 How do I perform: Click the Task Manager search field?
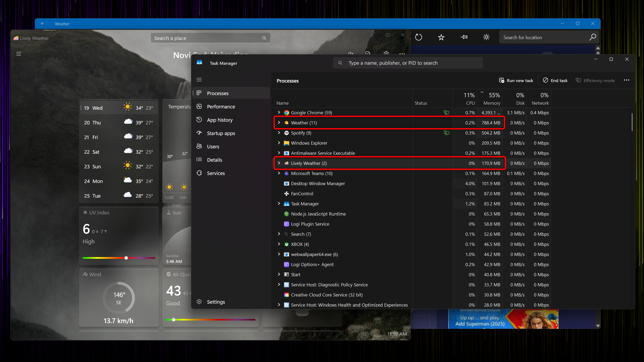(x=408, y=63)
